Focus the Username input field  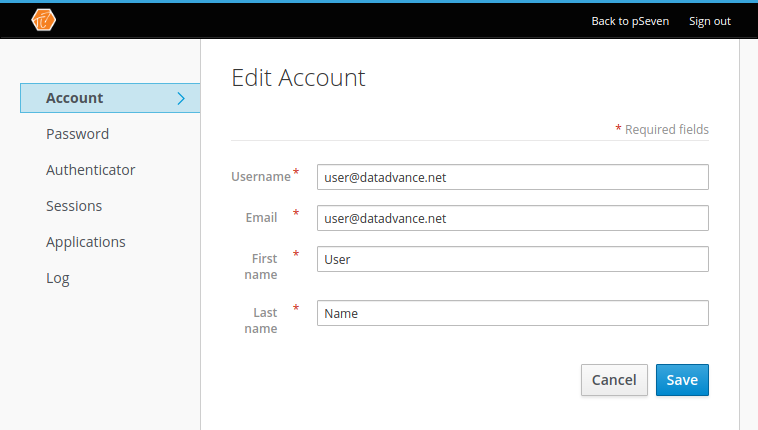tap(512, 177)
